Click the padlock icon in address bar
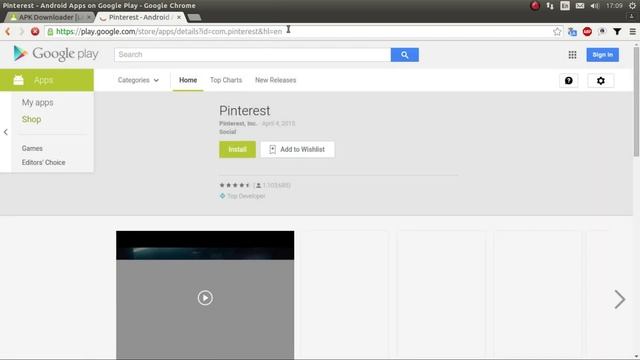 tap(50, 32)
